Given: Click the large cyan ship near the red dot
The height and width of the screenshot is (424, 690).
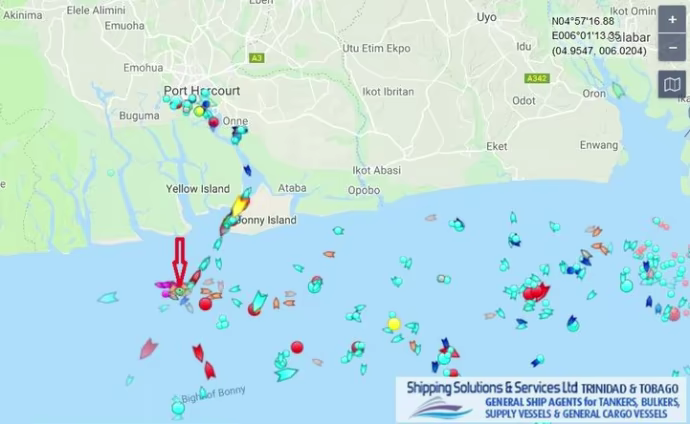Looking at the screenshot, I should tap(259, 301).
